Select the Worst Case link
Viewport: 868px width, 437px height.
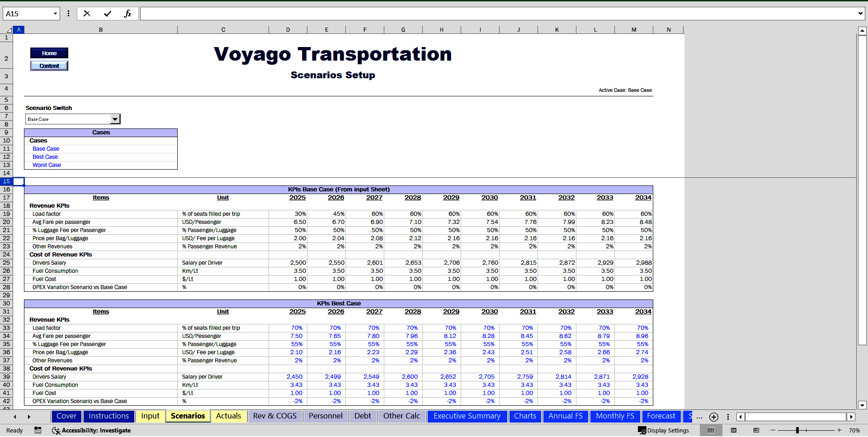click(47, 165)
